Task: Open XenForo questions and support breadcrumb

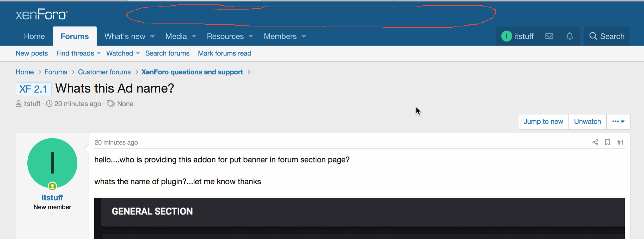Action: coord(192,72)
